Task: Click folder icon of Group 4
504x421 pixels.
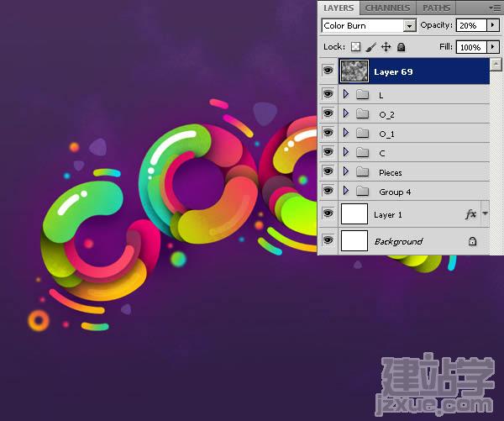Action: (x=363, y=191)
